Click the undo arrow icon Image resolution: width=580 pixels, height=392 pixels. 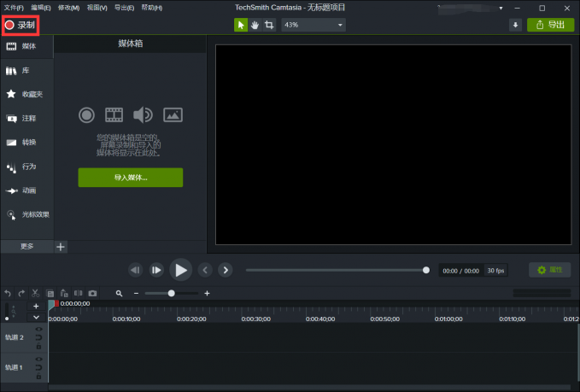click(8, 293)
